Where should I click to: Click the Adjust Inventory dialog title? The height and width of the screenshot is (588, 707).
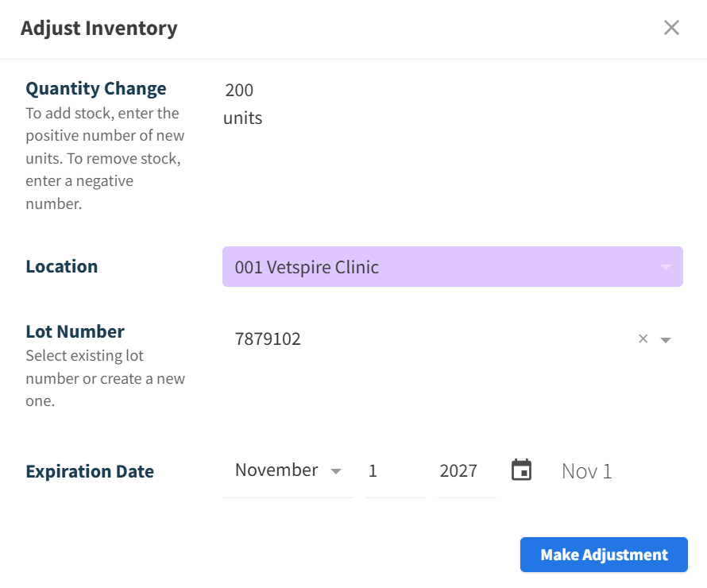point(99,29)
